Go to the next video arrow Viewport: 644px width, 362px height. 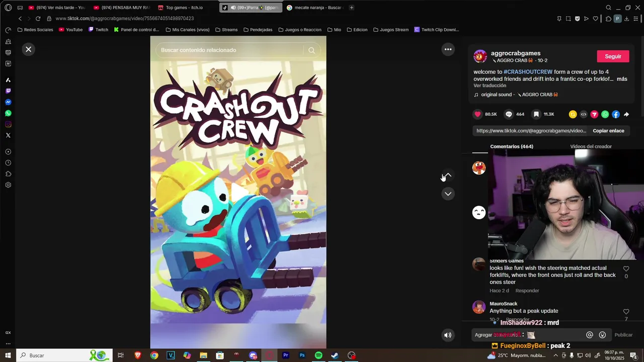[448, 194]
